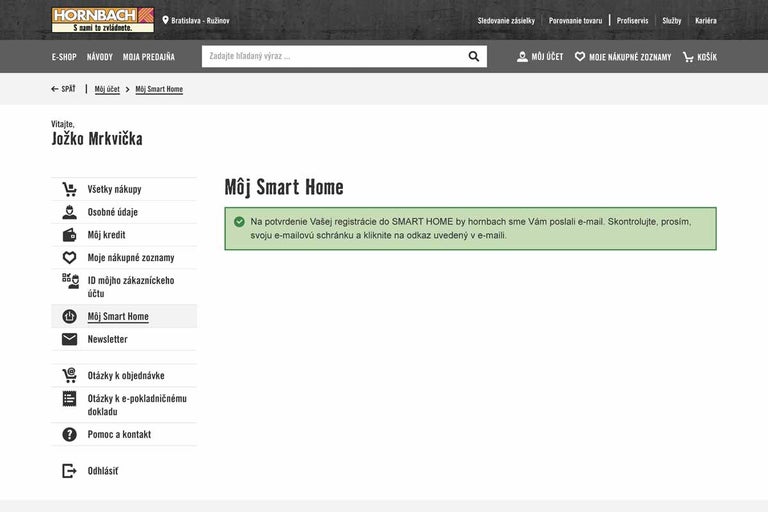Go back using the SPÄŤ link
Viewport: 768px width, 512px height.
(64, 89)
